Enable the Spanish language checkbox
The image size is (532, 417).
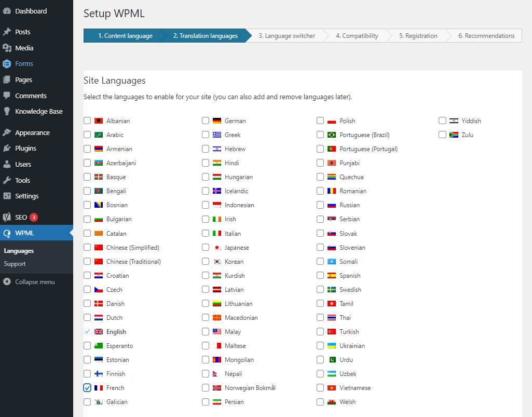pos(320,275)
